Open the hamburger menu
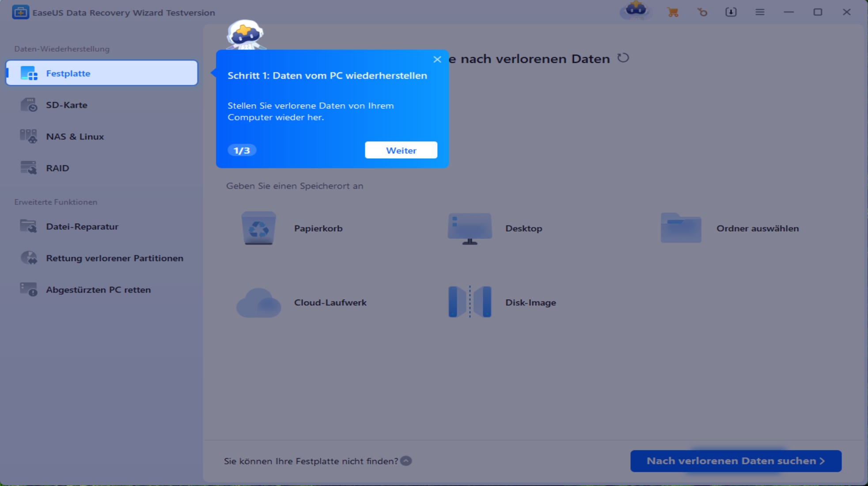Viewport: 868px width, 486px height. pos(760,12)
